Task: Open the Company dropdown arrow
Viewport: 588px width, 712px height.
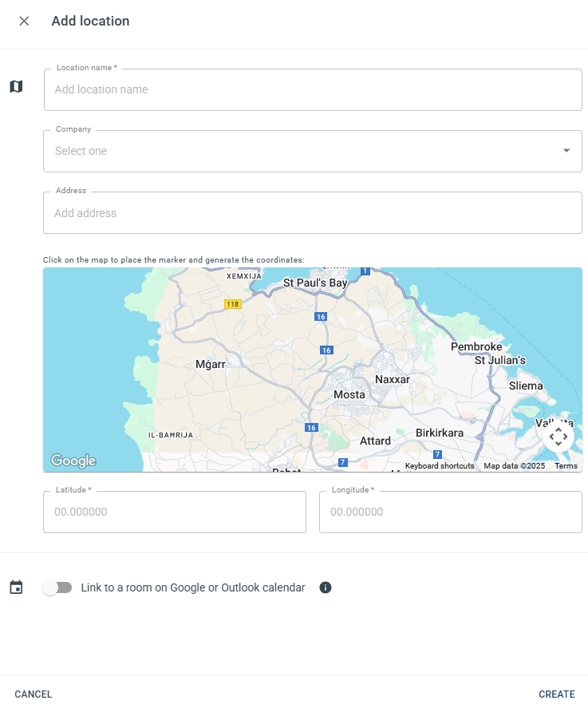Action: (x=566, y=151)
